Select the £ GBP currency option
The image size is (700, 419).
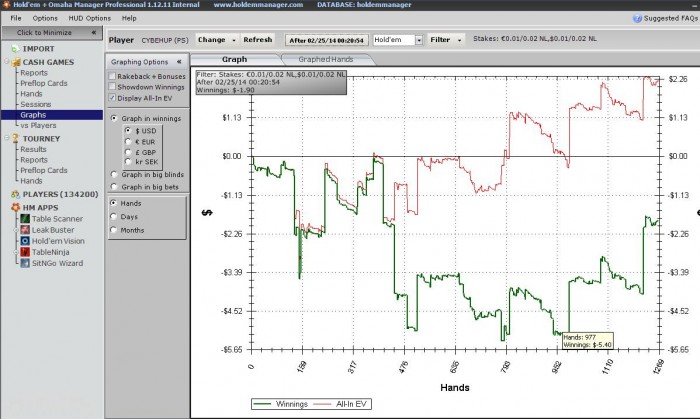128,152
